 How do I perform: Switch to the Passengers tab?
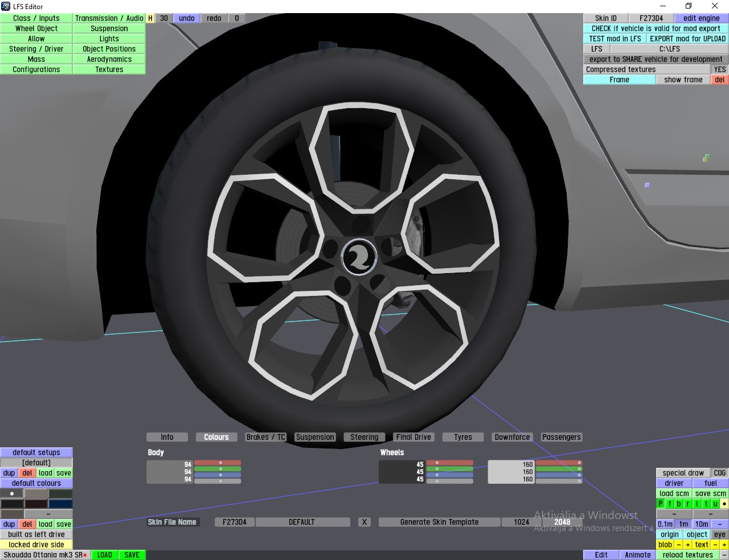coord(562,437)
